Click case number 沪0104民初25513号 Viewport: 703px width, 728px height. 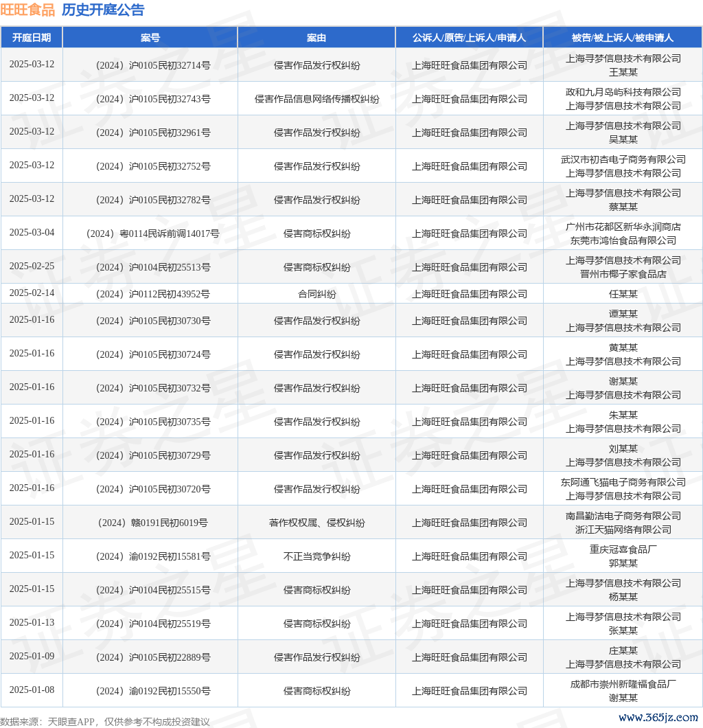tap(153, 267)
